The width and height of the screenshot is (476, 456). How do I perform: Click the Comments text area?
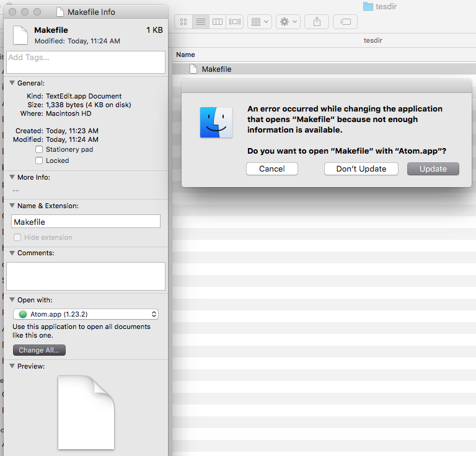coord(86,276)
